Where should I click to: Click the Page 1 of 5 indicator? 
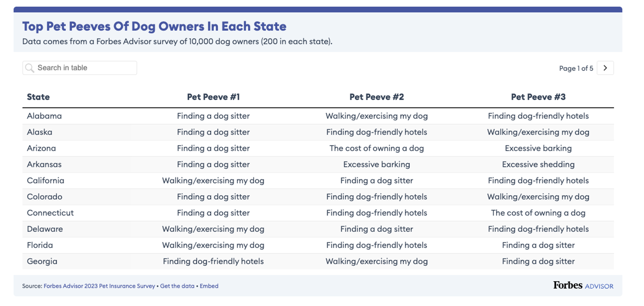(x=576, y=68)
